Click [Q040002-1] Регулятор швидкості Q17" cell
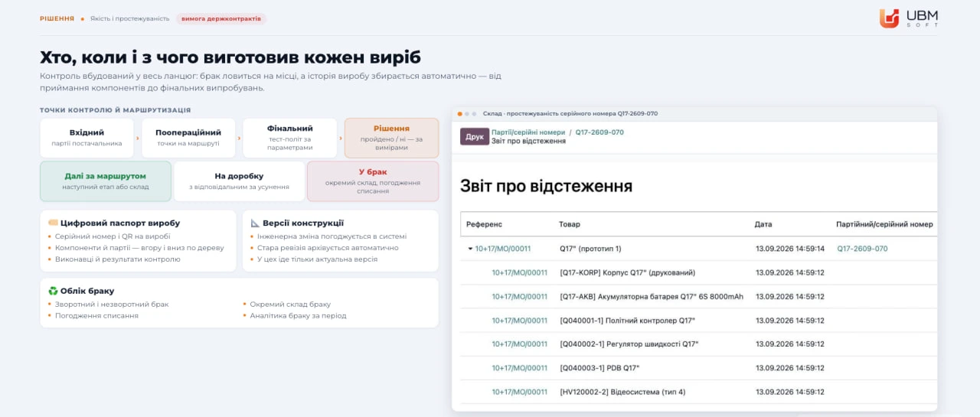 629,344
